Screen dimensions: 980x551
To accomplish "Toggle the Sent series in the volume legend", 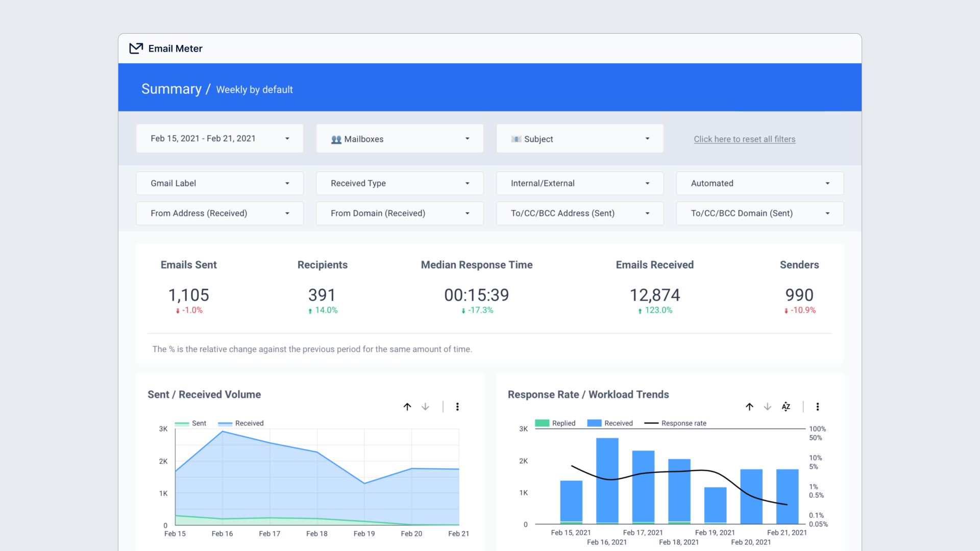I will pos(191,423).
